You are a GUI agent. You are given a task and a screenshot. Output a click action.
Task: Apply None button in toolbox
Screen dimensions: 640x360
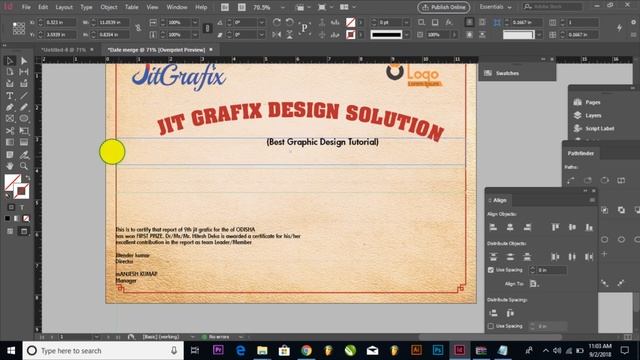click(26, 219)
